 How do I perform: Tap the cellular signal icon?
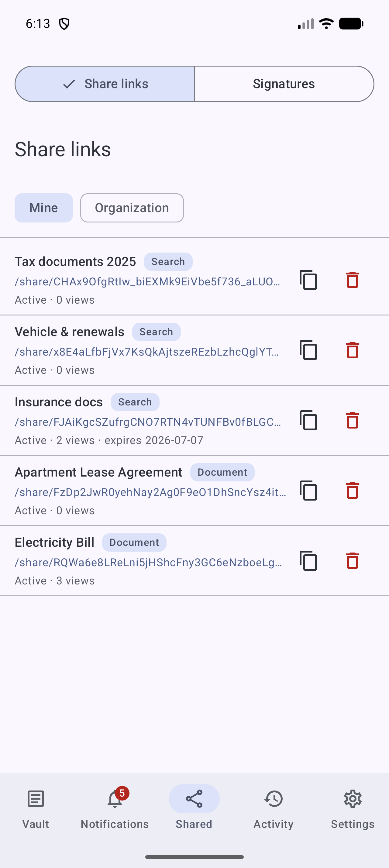tap(306, 24)
